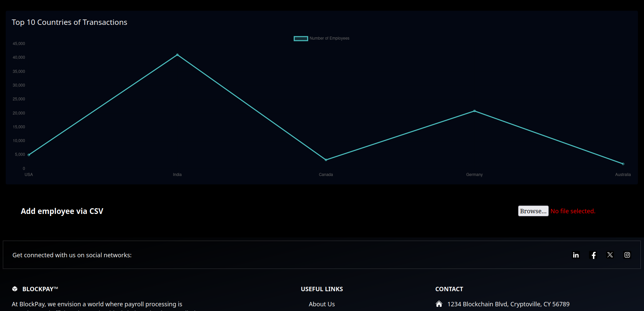Image resolution: width=644 pixels, height=311 pixels.
Task: Open the About Us link
Action: [321, 304]
